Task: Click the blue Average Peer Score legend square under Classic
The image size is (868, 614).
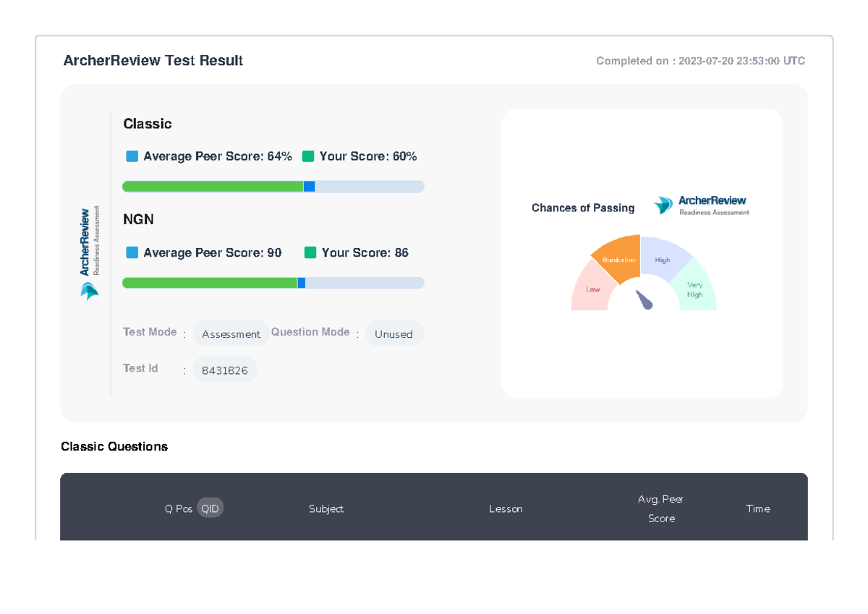Action: pos(132,155)
